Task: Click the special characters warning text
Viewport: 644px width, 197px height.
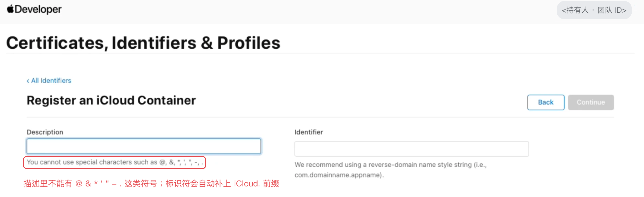Action: point(115,162)
